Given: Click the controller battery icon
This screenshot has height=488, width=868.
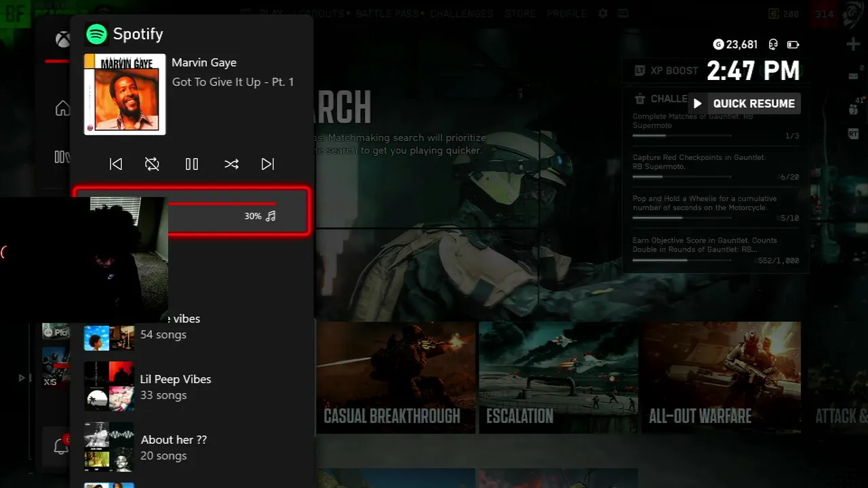Looking at the screenshot, I should pos(793,45).
